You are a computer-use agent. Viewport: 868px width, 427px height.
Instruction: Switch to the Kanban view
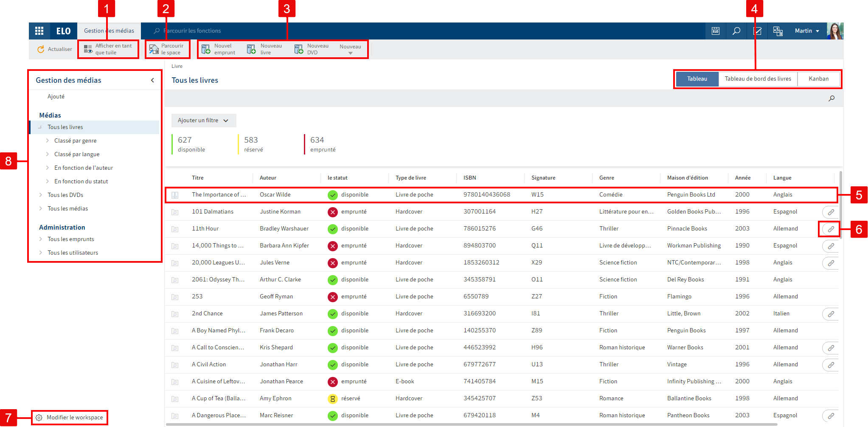coord(818,79)
